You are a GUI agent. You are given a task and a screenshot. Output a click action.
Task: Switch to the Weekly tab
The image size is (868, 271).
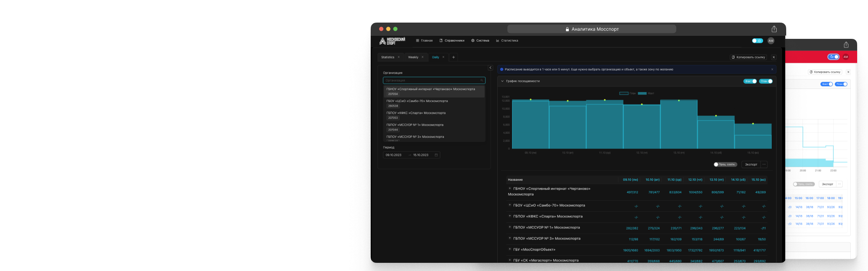[413, 57]
